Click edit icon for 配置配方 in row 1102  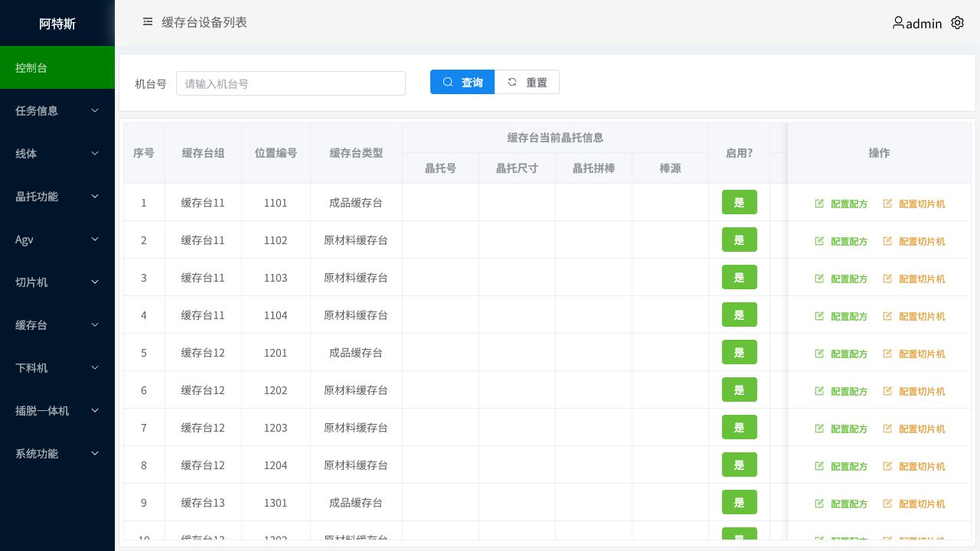click(x=819, y=241)
